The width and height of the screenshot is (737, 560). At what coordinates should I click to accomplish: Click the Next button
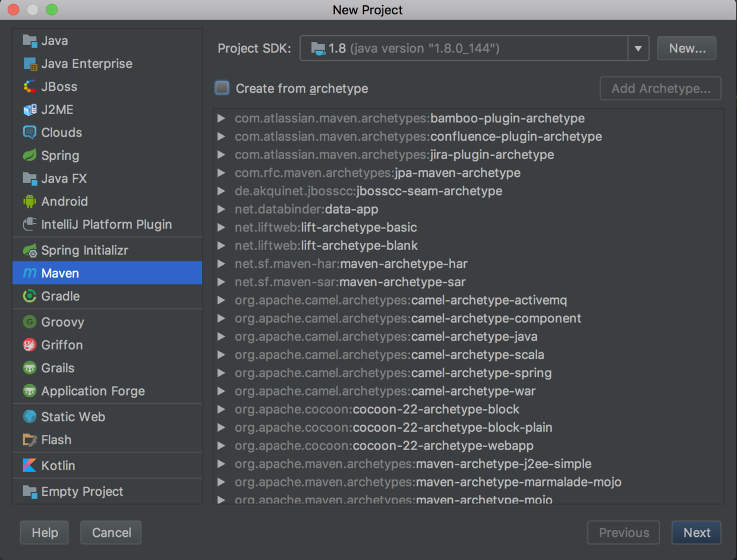(696, 533)
